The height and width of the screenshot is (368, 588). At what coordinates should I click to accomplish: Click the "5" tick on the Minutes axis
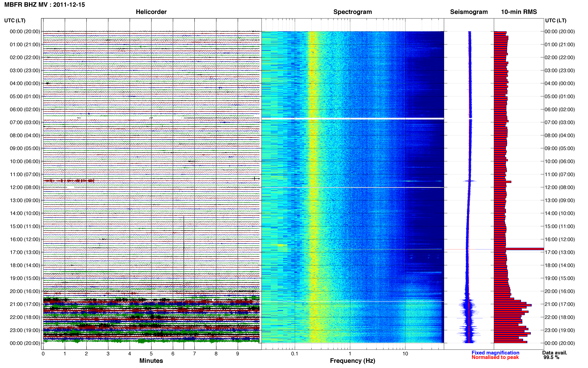151,354
